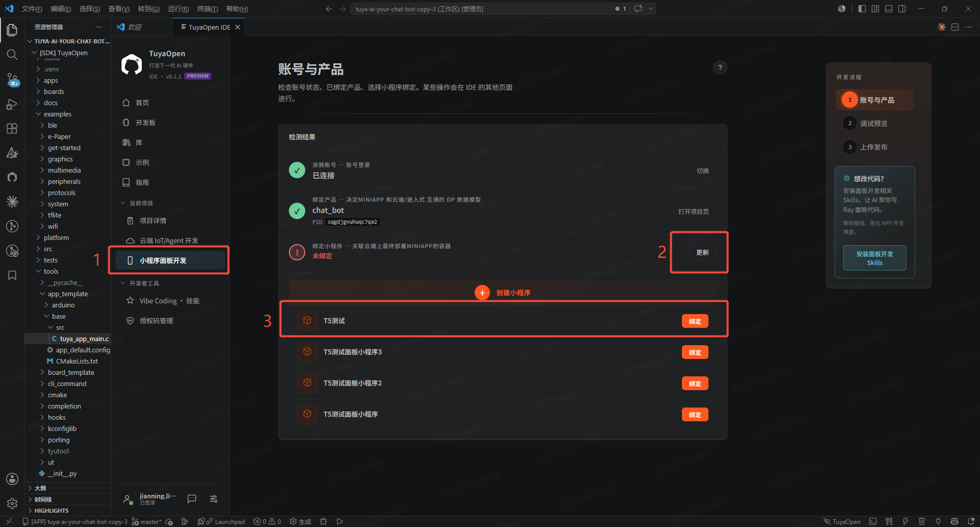Open the Accounts icon in activity bar
This screenshot has height=527, width=980.
point(12,479)
